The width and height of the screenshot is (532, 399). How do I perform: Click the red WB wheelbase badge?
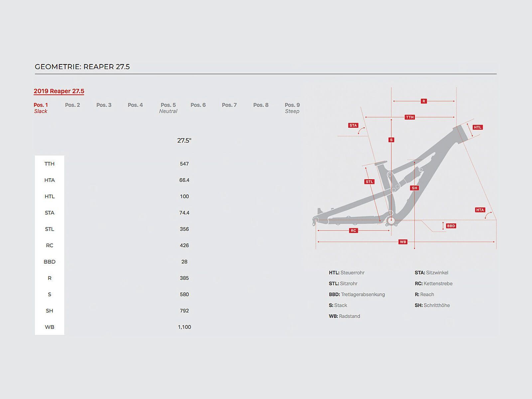(403, 242)
